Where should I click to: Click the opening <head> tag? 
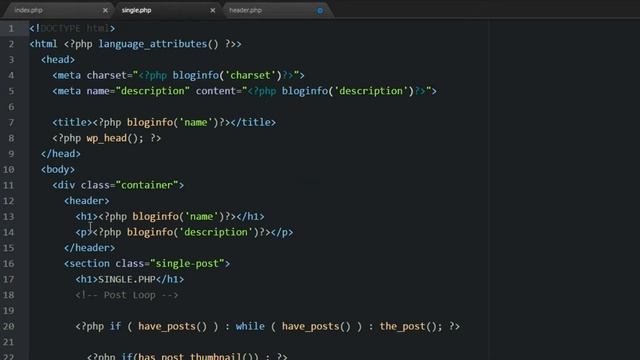(x=58, y=60)
